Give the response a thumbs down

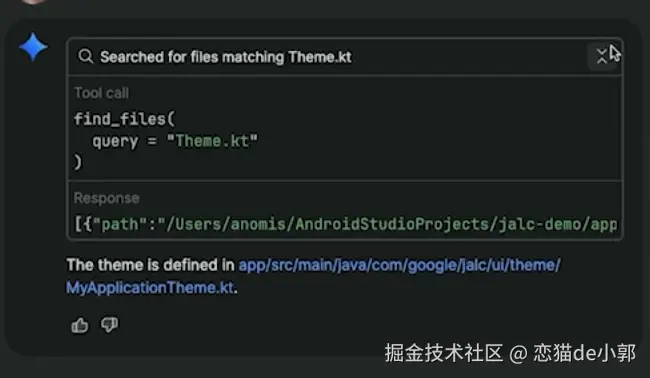(109, 325)
